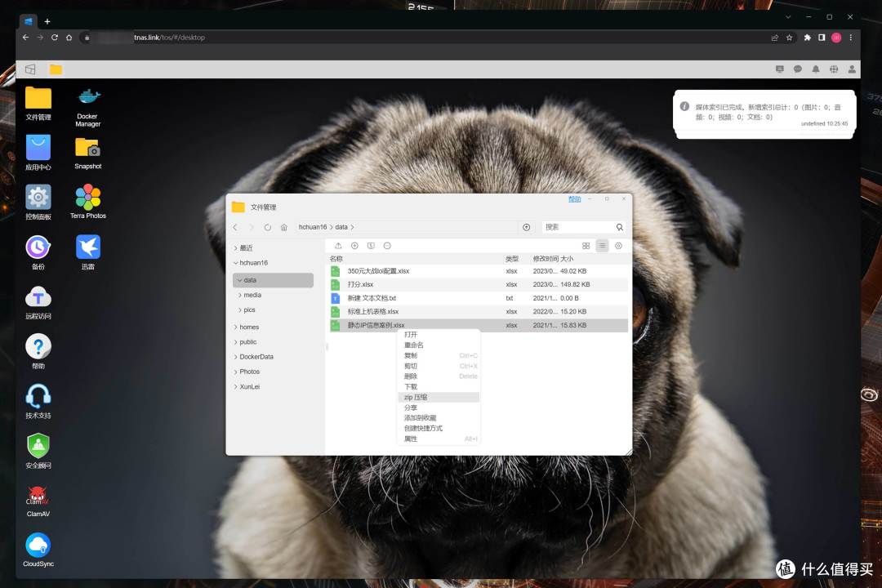
Task: Collapse the hchuan16 tree node
Action: [x=236, y=263]
